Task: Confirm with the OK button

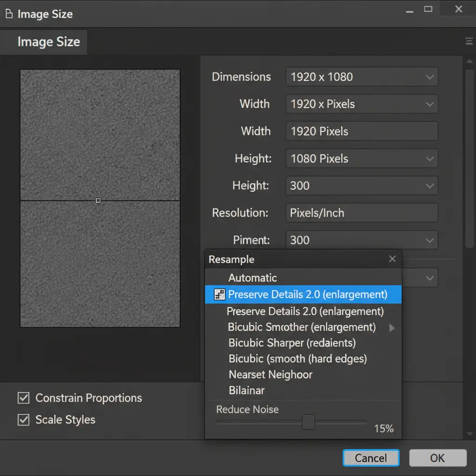Action: [437, 458]
